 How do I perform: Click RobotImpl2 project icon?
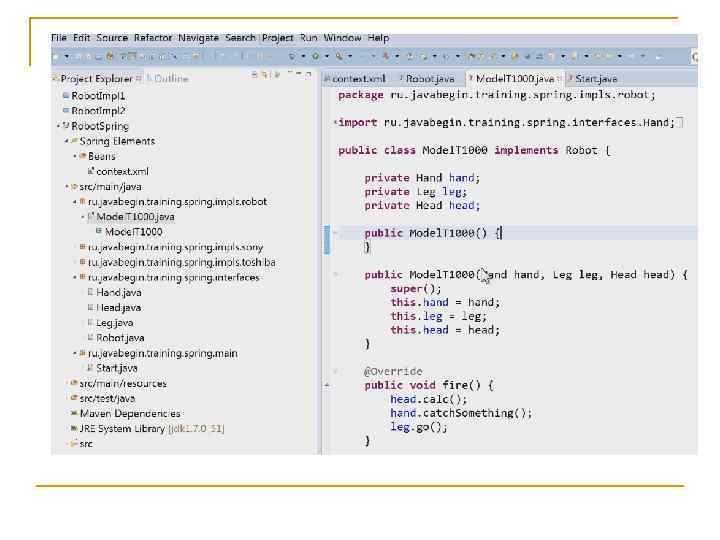66,111
